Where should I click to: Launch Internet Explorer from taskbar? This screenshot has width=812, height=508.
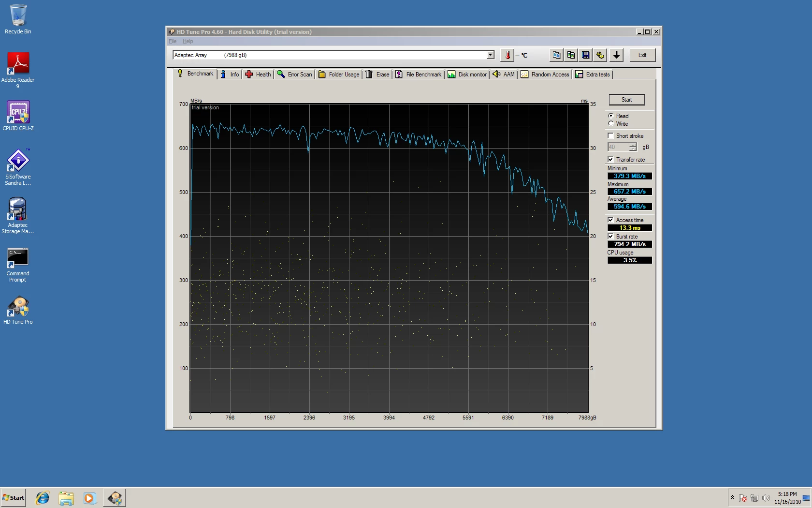click(x=43, y=498)
